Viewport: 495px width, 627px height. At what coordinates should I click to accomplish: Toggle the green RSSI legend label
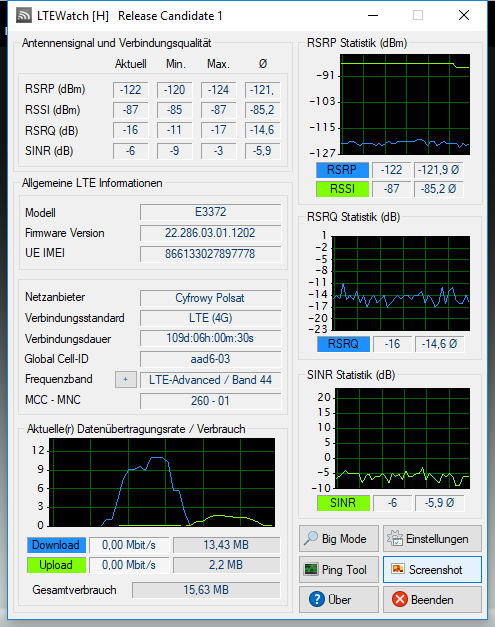point(342,189)
